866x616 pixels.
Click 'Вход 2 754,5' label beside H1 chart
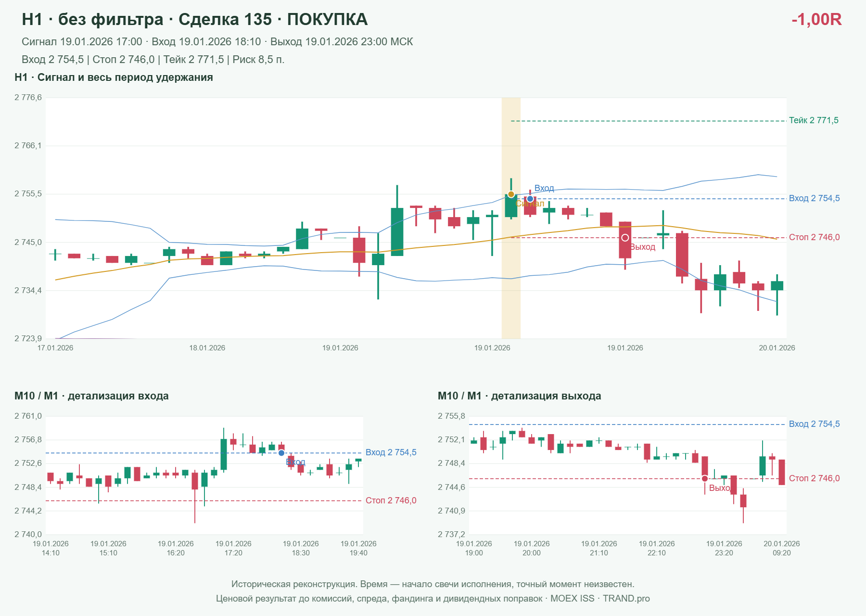coord(814,198)
